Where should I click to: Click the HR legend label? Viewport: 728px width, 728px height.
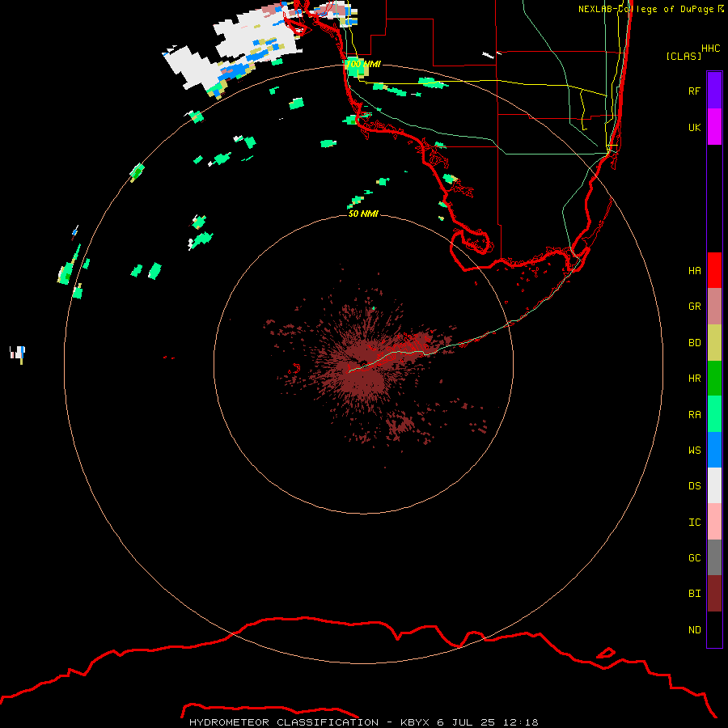pyautogui.click(x=694, y=379)
